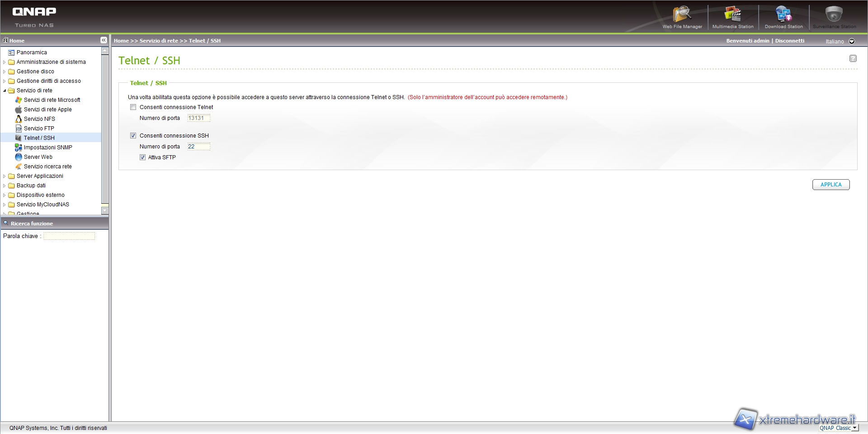Click the Disconnetti logout link
The image size is (868, 434).
click(789, 41)
